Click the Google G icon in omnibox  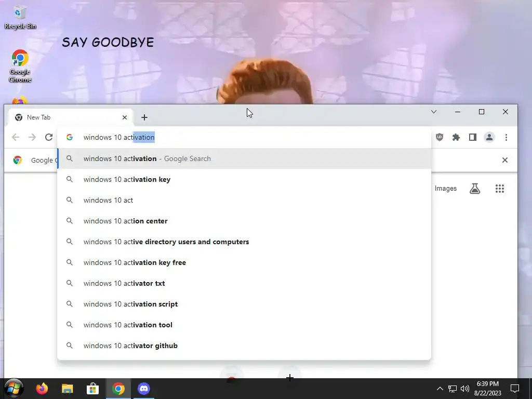click(x=70, y=137)
